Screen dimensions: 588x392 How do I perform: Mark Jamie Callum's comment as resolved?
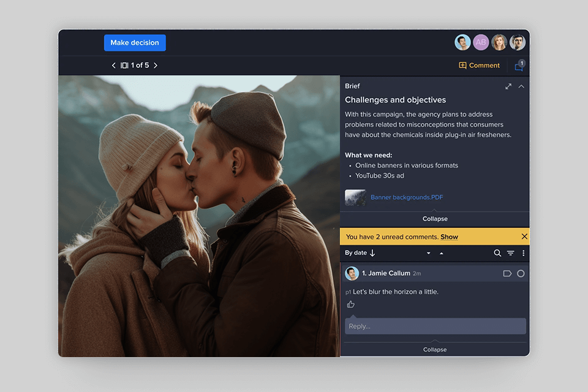[x=521, y=273]
